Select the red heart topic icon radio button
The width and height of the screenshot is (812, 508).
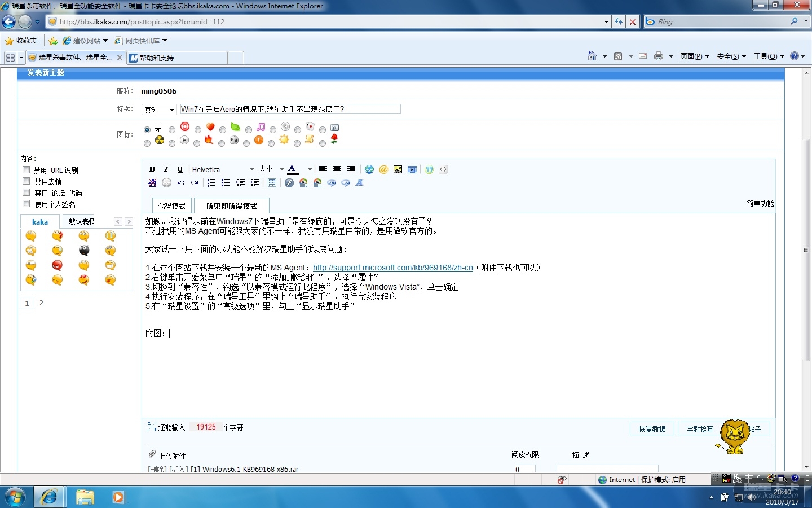click(197, 130)
